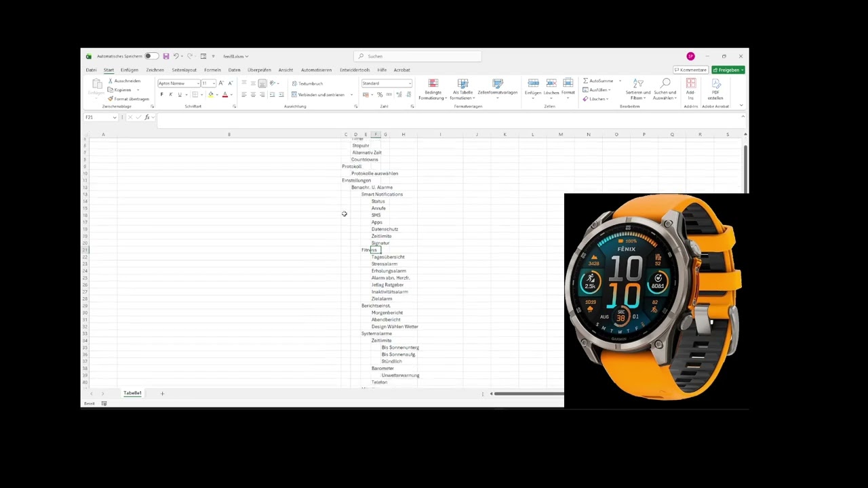Screen dimensions: 868x488
Task: Open the form icon in quick access toolbar
Action: (x=203, y=56)
